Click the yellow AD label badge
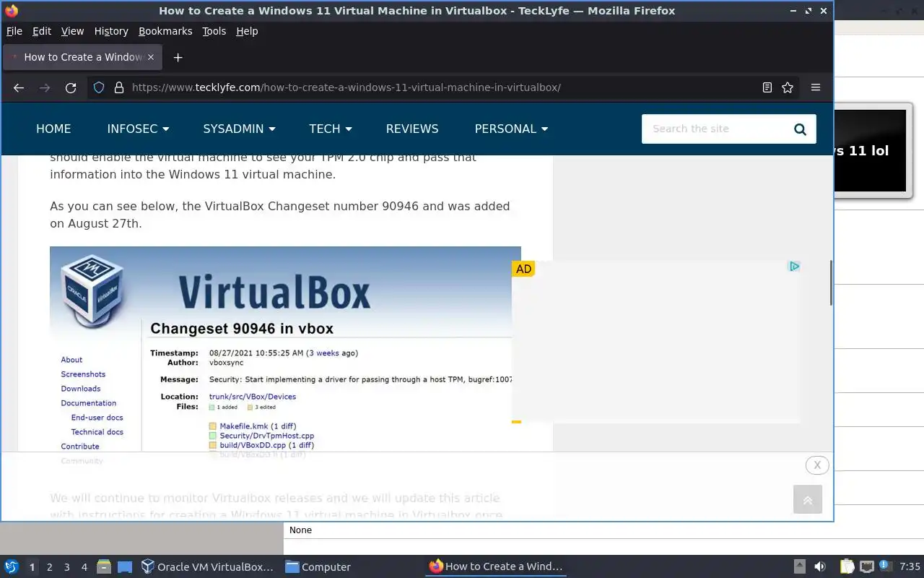Viewport: 924px width, 578px height. coord(523,269)
